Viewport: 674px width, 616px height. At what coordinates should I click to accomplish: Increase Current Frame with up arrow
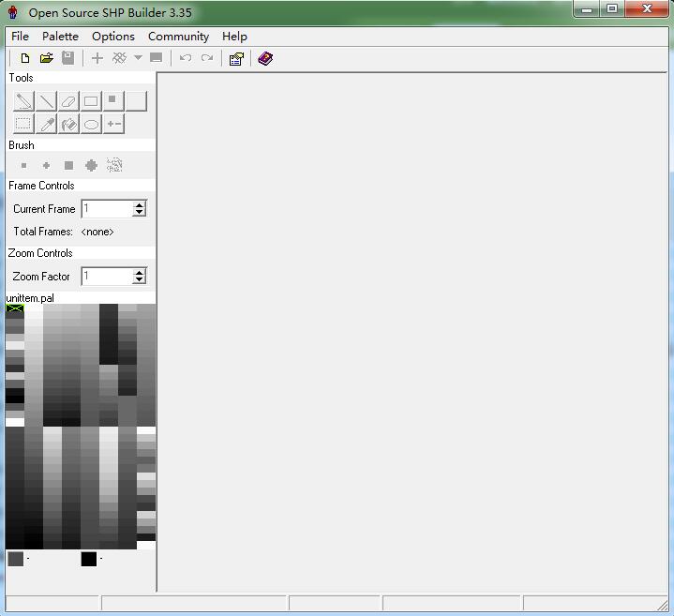140,205
